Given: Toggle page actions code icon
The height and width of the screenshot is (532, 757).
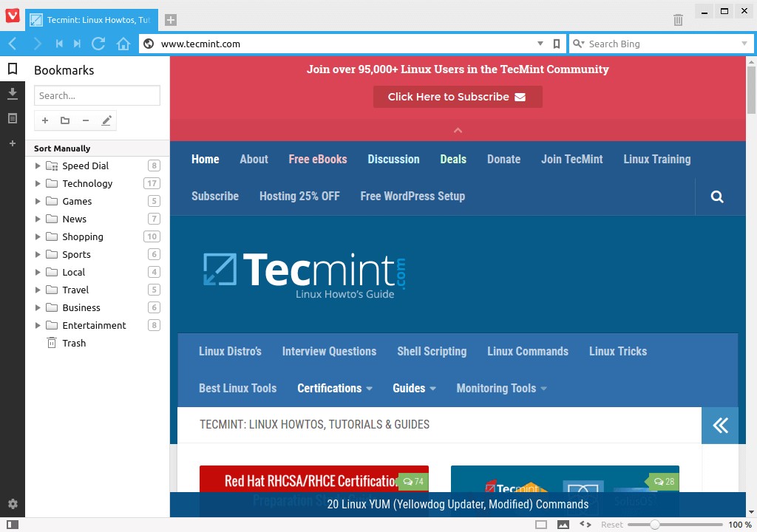Looking at the screenshot, I should [x=585, y=525].
